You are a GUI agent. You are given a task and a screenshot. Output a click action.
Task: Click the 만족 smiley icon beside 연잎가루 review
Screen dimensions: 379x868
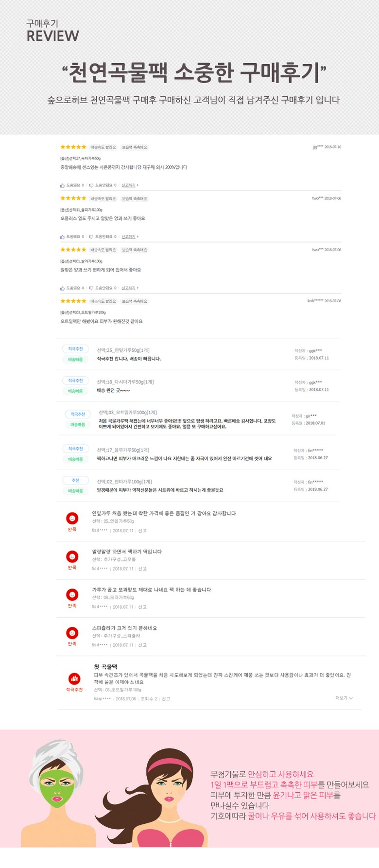[72, 519]
